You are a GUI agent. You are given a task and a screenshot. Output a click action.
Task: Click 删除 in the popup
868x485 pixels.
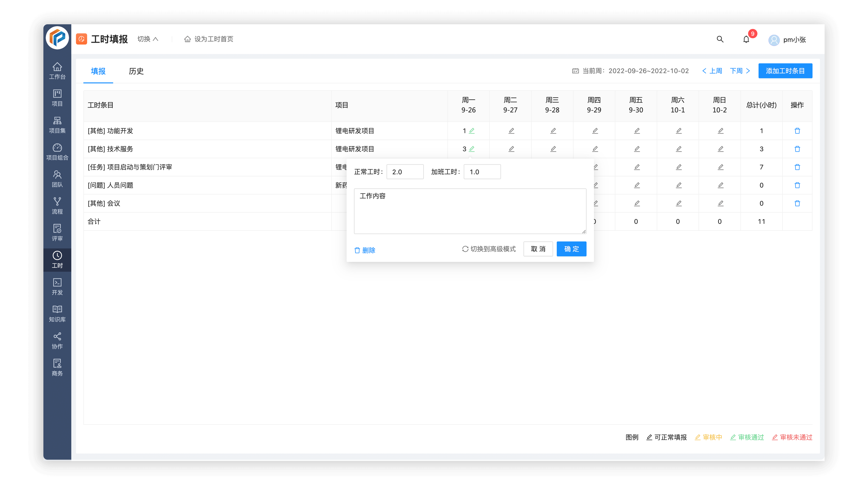365,250
